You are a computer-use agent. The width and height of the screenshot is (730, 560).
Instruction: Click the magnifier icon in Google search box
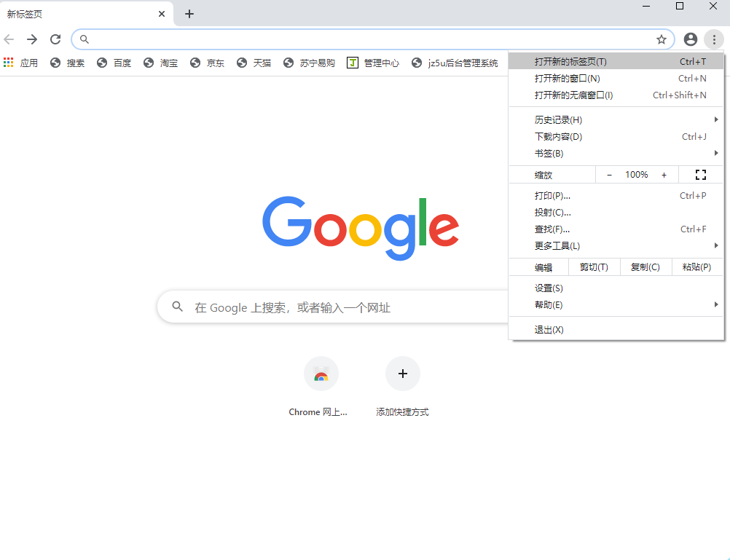[x=177, y=307]
